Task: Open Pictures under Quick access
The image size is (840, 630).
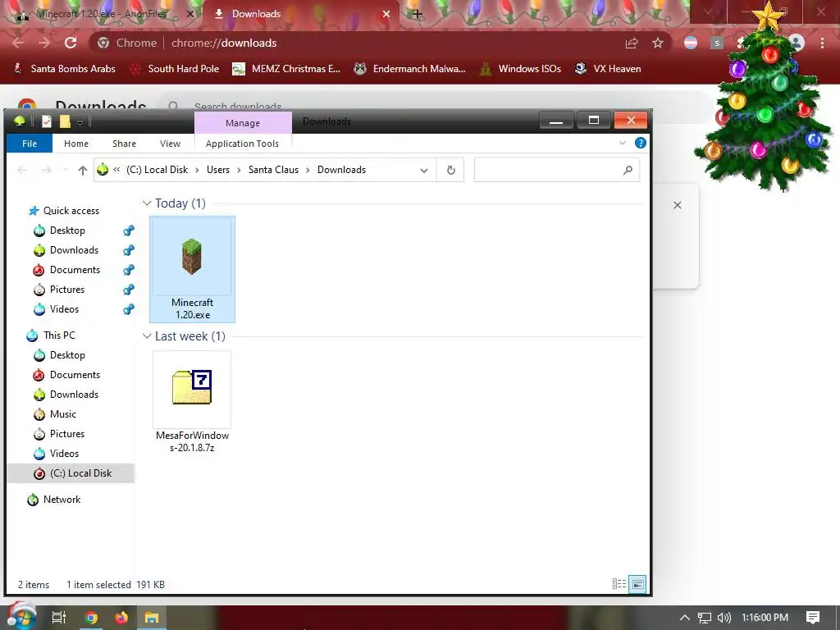Action: 67,290
